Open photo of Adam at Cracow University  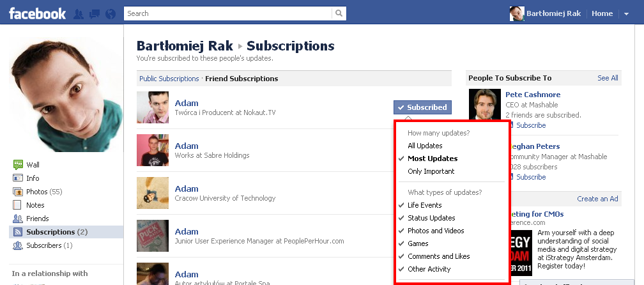tap(153, 193)
